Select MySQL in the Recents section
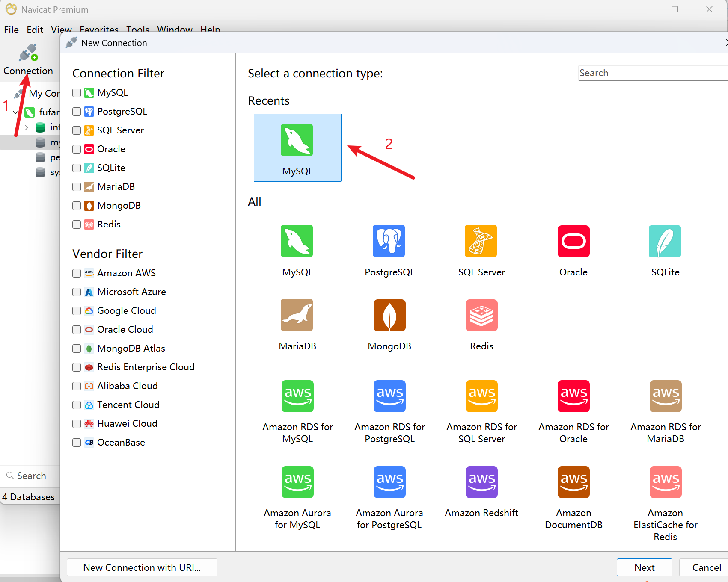Image resolution: width=728 pixels, height=582 pixels. (x=297, y=148)
